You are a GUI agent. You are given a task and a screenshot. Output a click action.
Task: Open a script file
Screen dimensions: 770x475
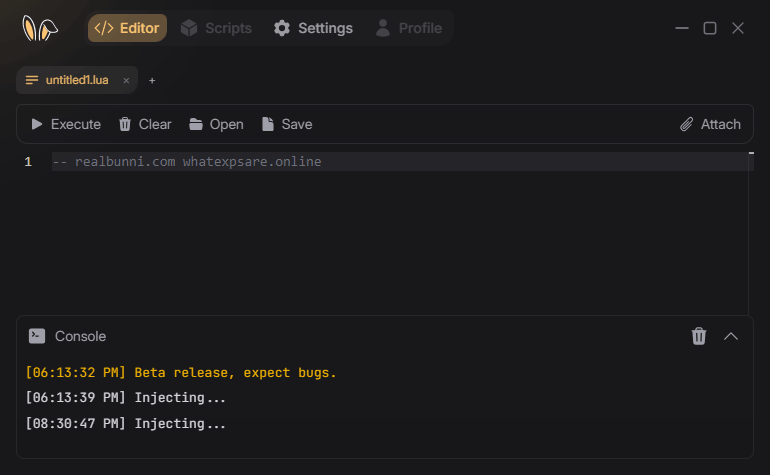click(x=216, y=124)
